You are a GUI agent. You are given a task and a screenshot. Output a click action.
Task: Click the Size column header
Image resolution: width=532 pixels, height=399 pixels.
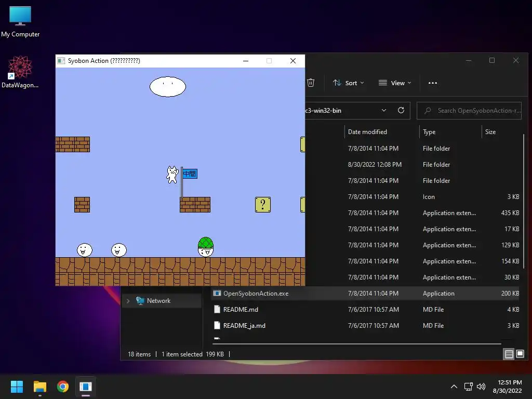tap(490, 131)
